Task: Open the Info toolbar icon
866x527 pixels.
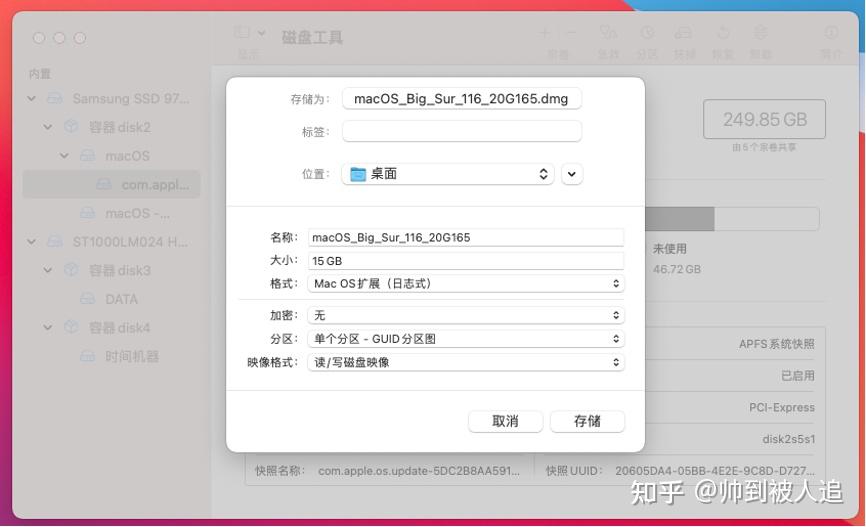Action: [x=831, y=33]
